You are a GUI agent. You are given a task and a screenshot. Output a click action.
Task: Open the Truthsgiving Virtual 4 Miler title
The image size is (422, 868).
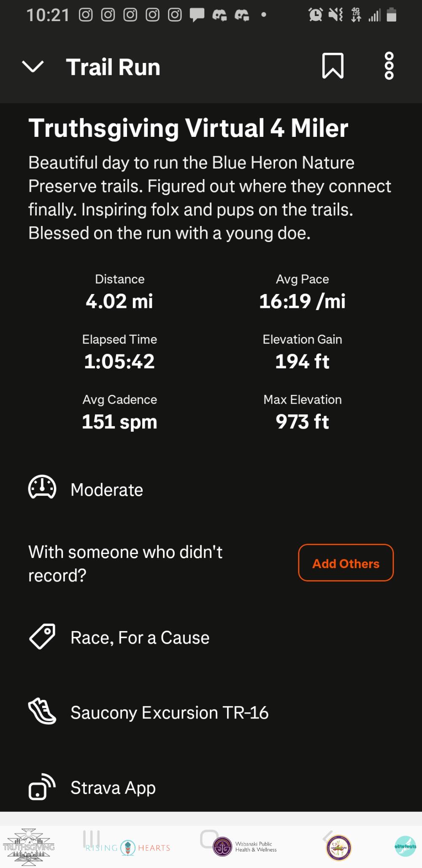coord(188,128)
